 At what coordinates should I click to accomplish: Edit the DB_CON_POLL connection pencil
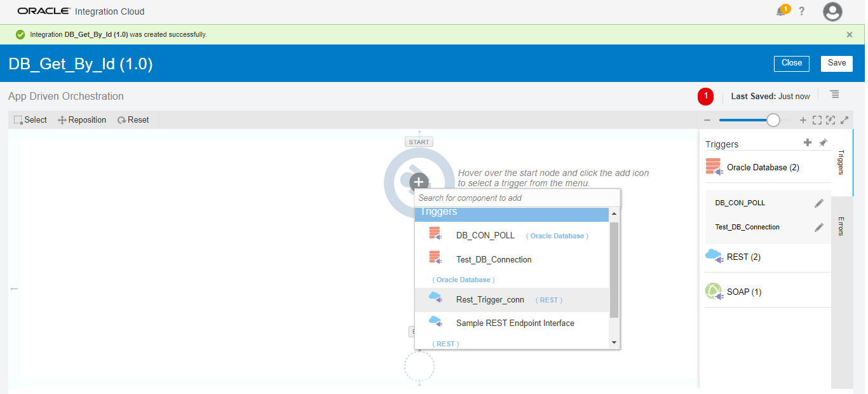[x=819, y=203]
